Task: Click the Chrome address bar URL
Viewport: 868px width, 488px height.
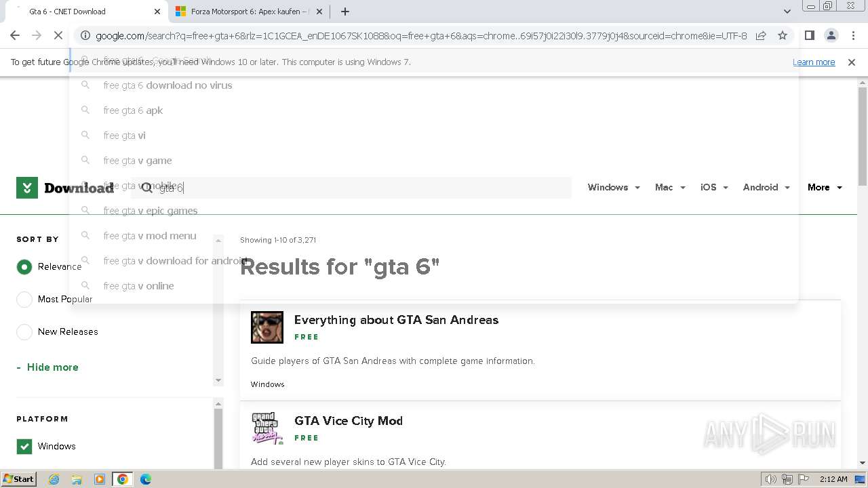Action: point(421,36)
